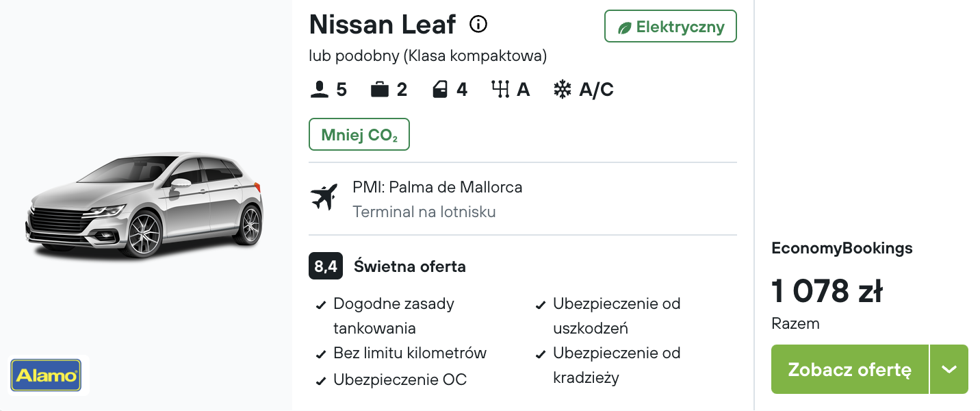Click the Nissan Leaf car thumbnail image
980x411 pixels.
pos(145,205)
